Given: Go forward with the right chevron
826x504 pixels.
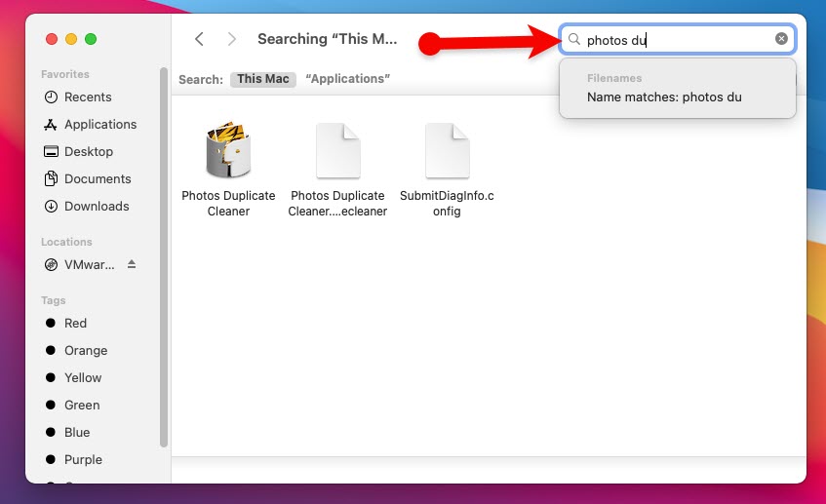Looking at the screenshot, I should pyautogui.click(x=231, y=39).
